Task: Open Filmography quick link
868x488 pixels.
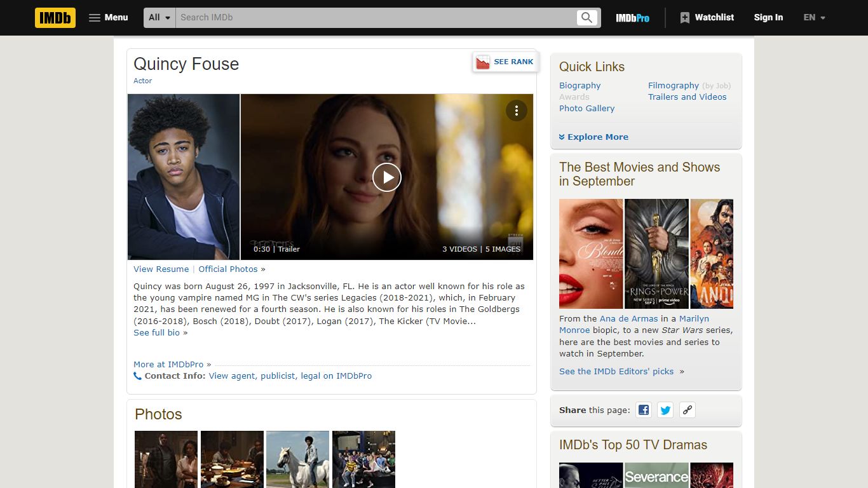Action: [x=674, y=85]
